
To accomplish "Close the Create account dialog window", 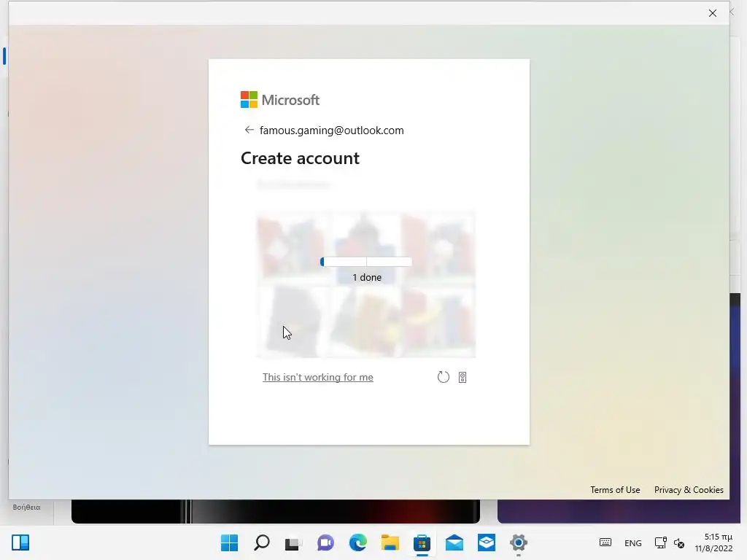I will coord(712,13).
